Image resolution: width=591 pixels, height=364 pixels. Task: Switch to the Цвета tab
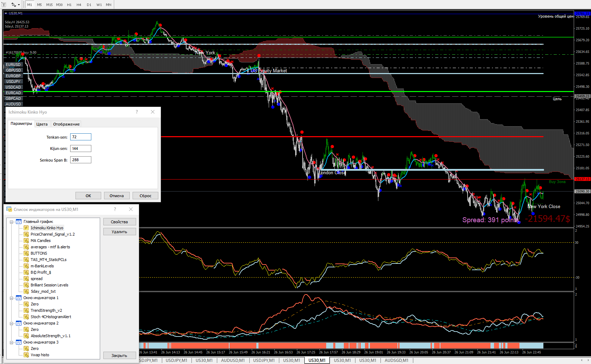tap(42, 124)
